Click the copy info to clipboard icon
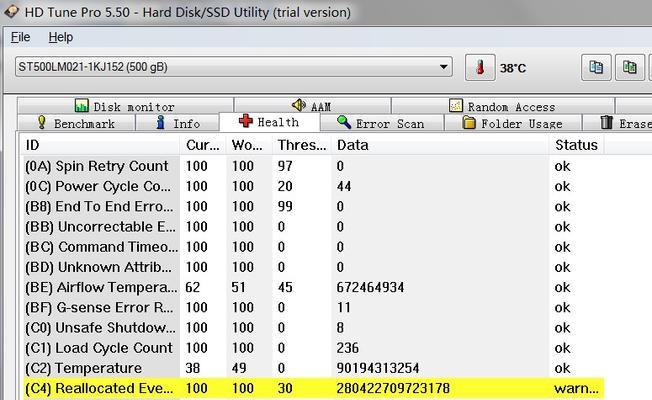Image resolution: width=652 pixels, height=400 pixels. pyautogui.click(x=596, y=67)
